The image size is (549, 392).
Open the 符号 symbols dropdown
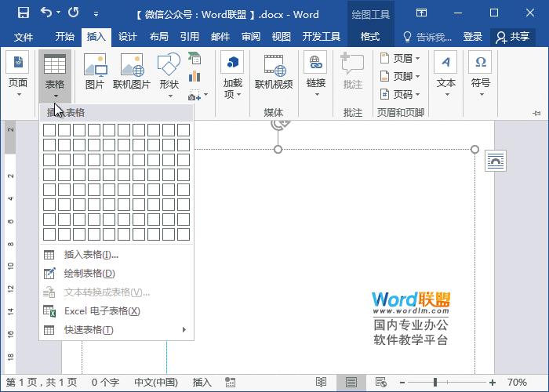[480, 74]
